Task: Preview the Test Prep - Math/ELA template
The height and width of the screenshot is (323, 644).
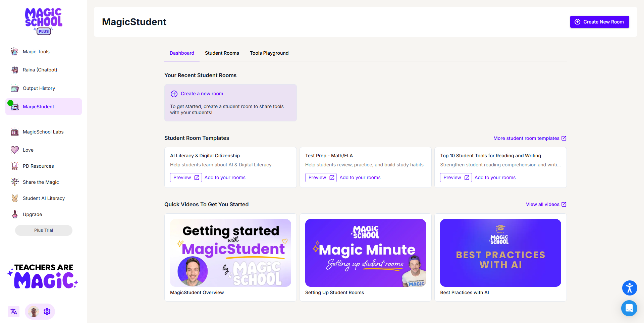Action: (321, 177)
